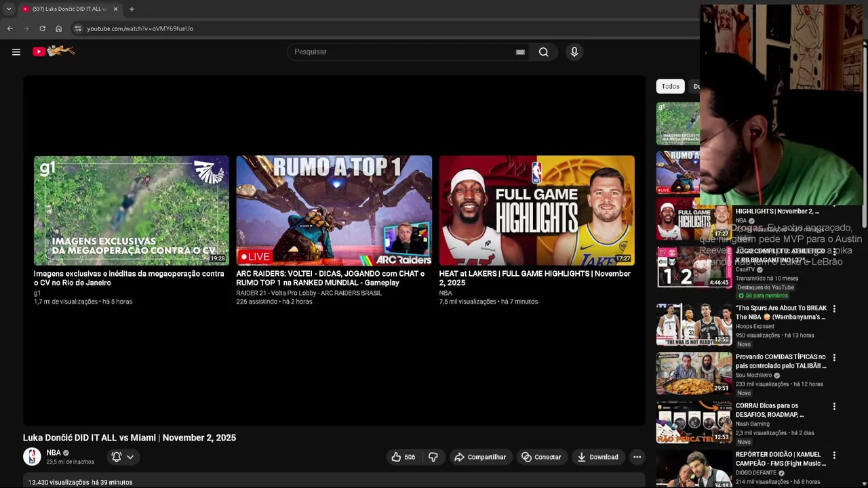The height and width of the screenshot is (488, 868).
Task: Download the video
Action: 597,457
